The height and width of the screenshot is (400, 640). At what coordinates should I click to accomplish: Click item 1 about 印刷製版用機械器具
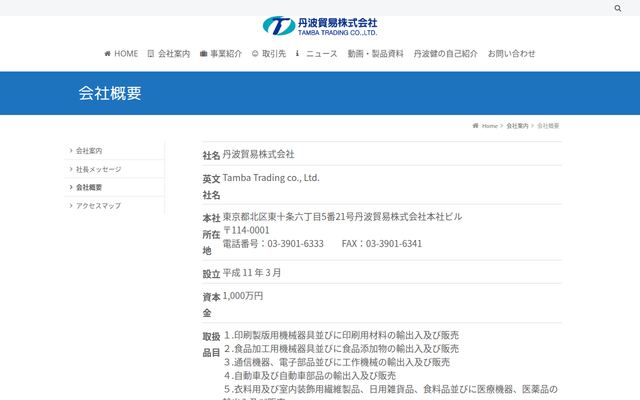[x=341, y=335]
